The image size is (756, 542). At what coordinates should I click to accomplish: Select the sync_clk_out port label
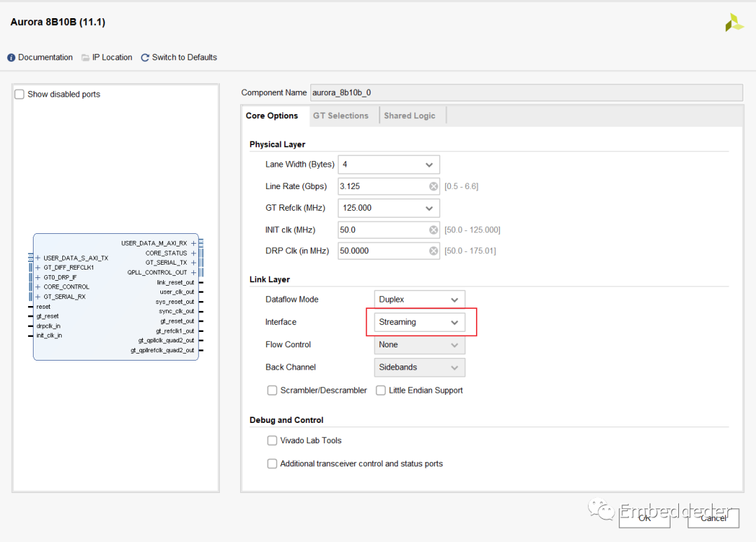tap(176, 312)
